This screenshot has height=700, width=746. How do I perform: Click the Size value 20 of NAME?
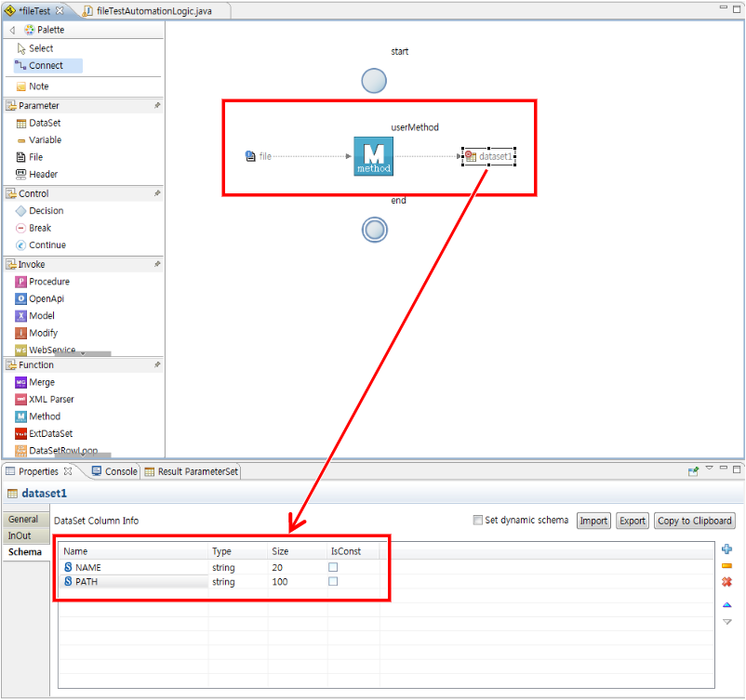click(279, 567)
